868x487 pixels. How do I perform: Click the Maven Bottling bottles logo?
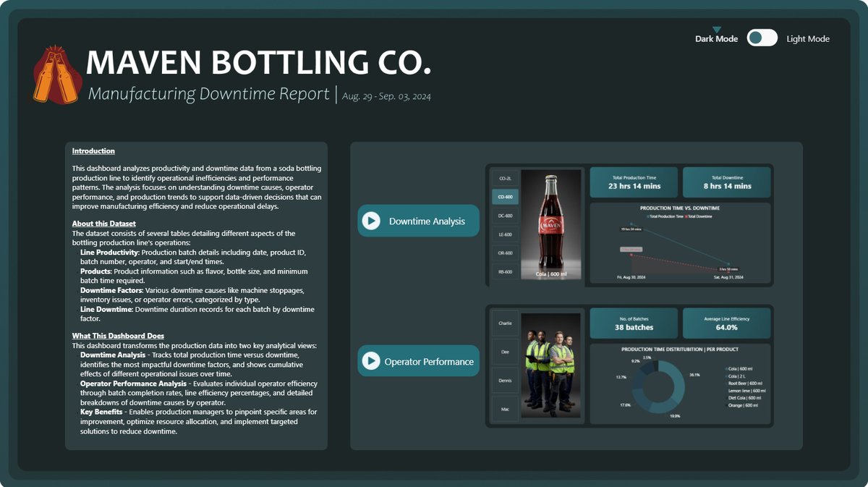click(57, 75)
